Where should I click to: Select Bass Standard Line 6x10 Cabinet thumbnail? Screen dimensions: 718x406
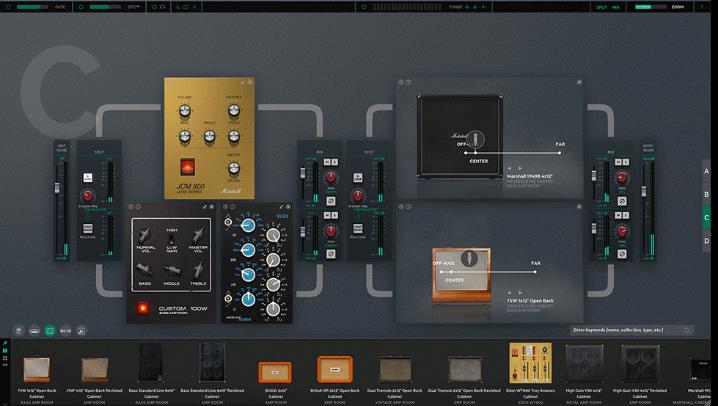click(151, 362)
